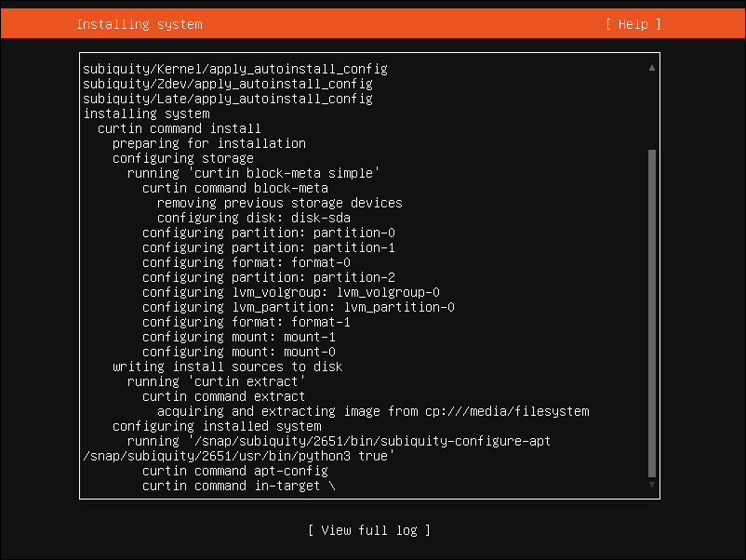Open the Help menu in the header

pos(633,24)
